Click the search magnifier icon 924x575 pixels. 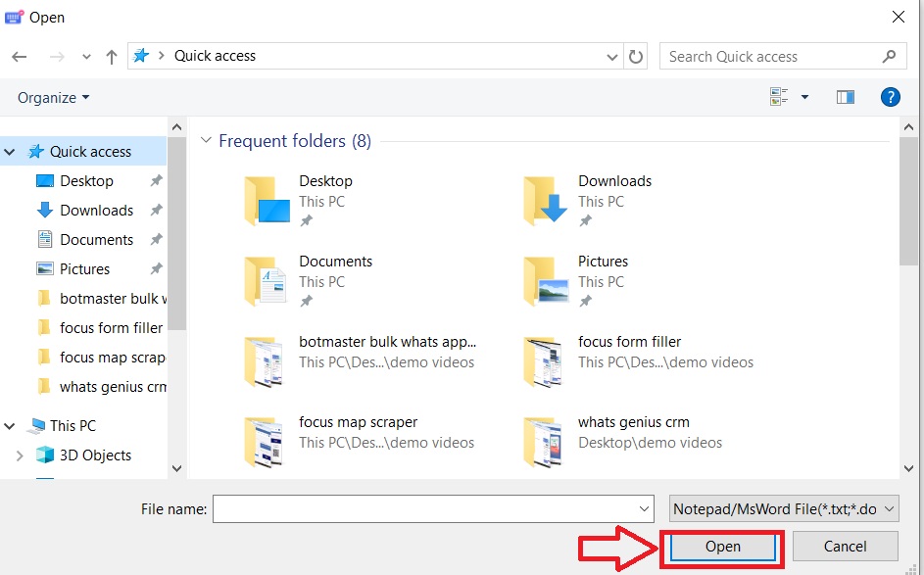890,57
